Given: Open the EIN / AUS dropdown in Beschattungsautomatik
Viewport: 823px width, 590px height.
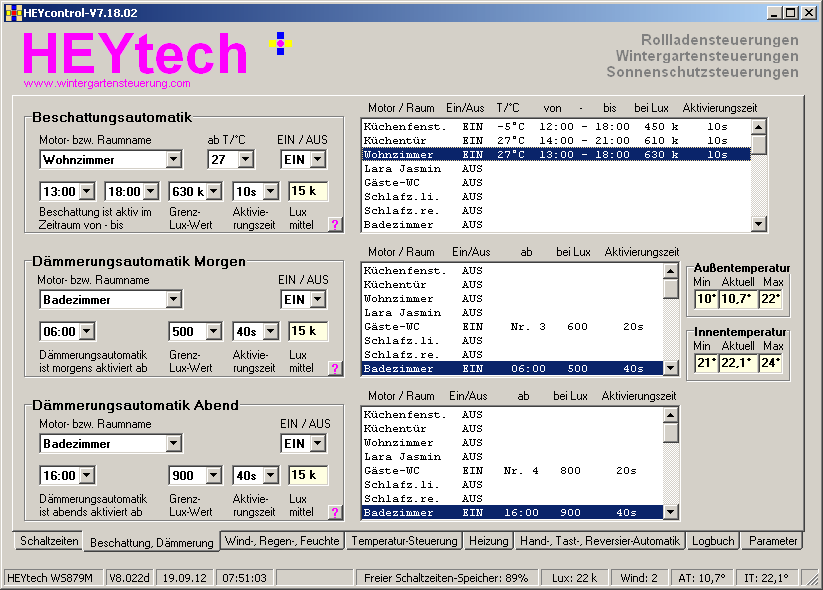Looking at the screenshot, I should point(318,160).
